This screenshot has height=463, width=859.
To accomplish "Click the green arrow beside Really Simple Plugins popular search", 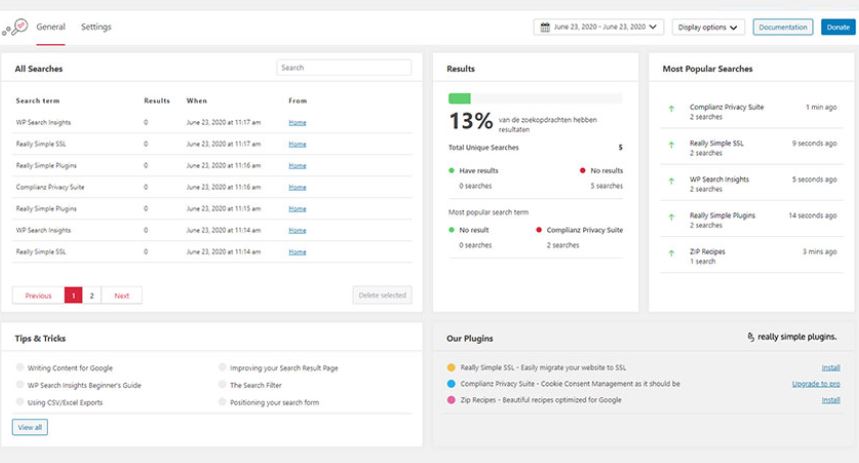I will [671, 217].
